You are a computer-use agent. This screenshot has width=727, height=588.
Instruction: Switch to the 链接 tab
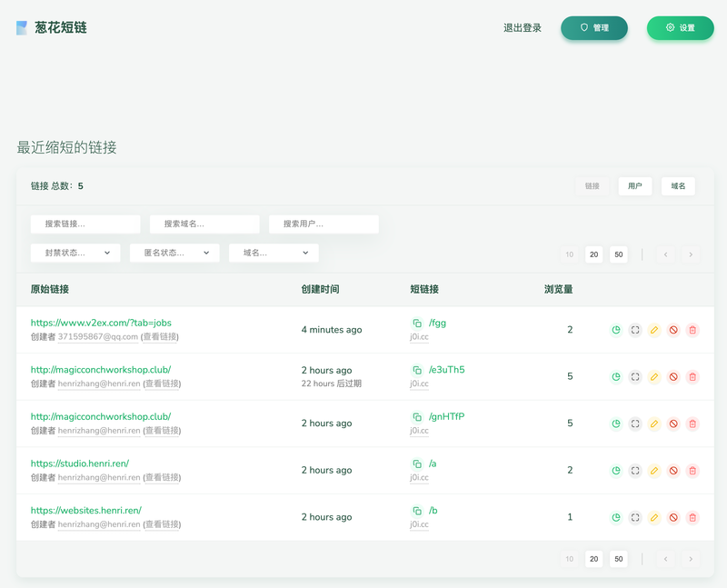pos(593,186)
